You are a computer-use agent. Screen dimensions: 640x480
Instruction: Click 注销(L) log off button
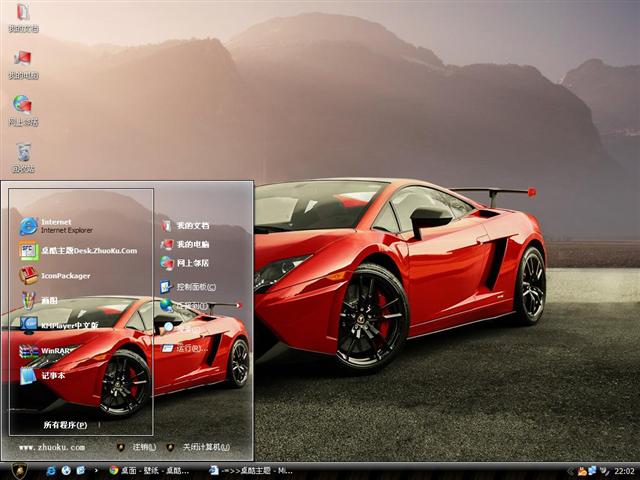point(137,447)
